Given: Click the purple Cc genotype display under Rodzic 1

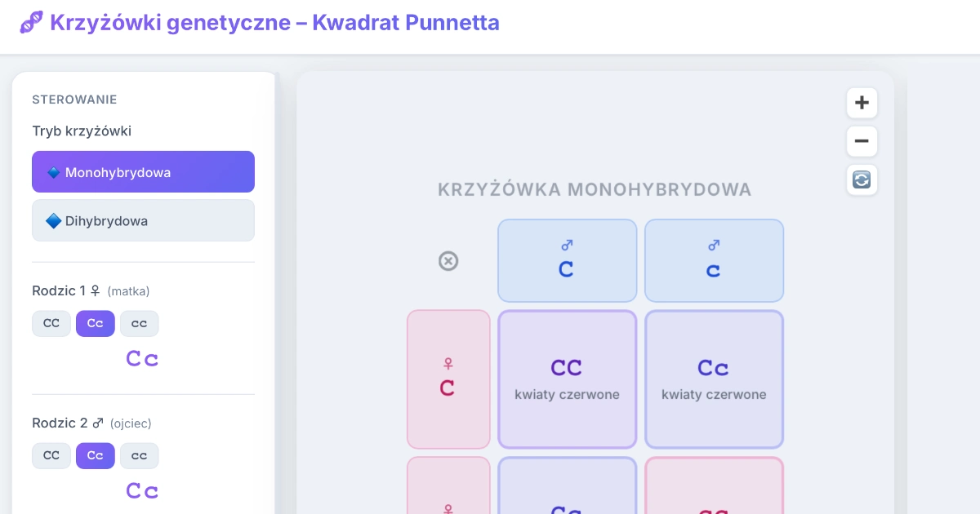Looking at the screenshot, I should point(142,357).
